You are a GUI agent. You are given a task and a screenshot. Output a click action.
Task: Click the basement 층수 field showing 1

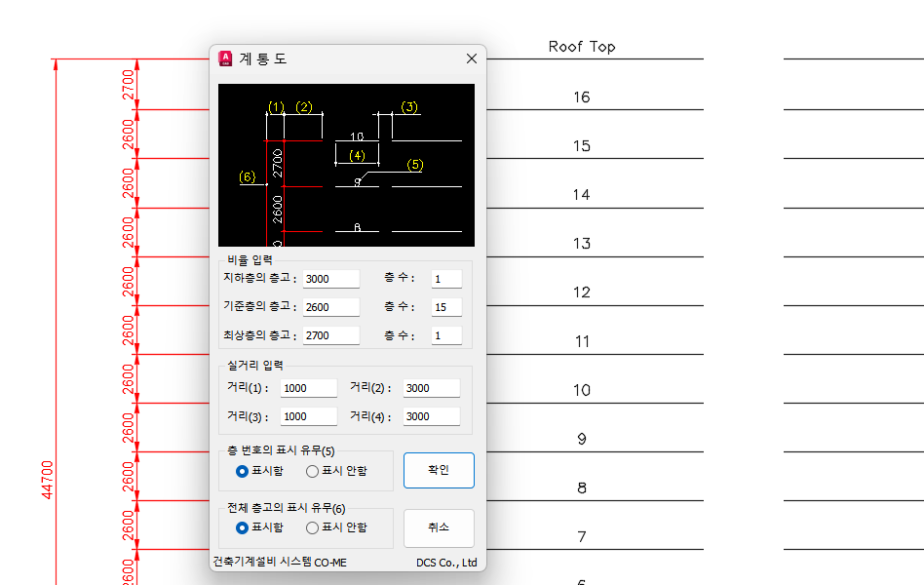446,279
